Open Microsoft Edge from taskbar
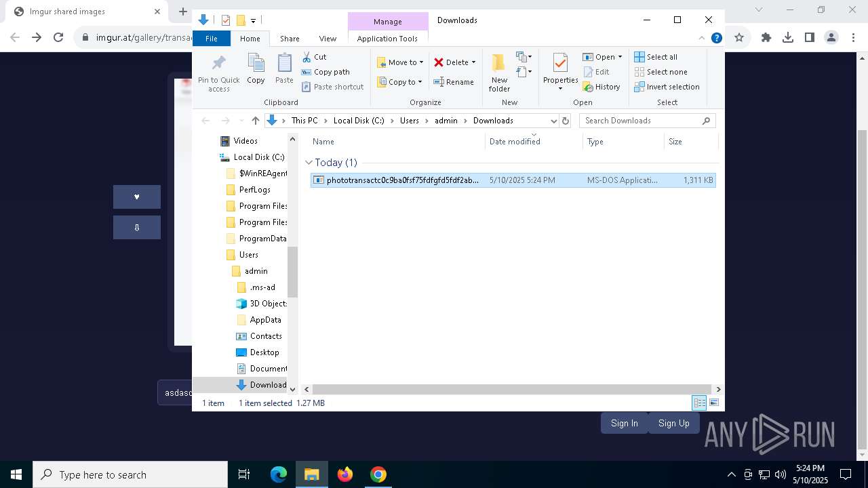The height and width of the screenshot is (488, 868). tap(279, 474)
